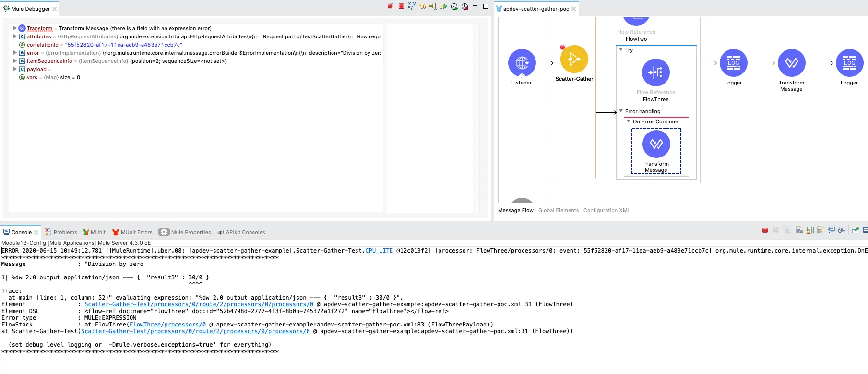This screenshot has width=868, height=374.
Task: Click the FlowTwo flow reference label
Action: (636, 39)
